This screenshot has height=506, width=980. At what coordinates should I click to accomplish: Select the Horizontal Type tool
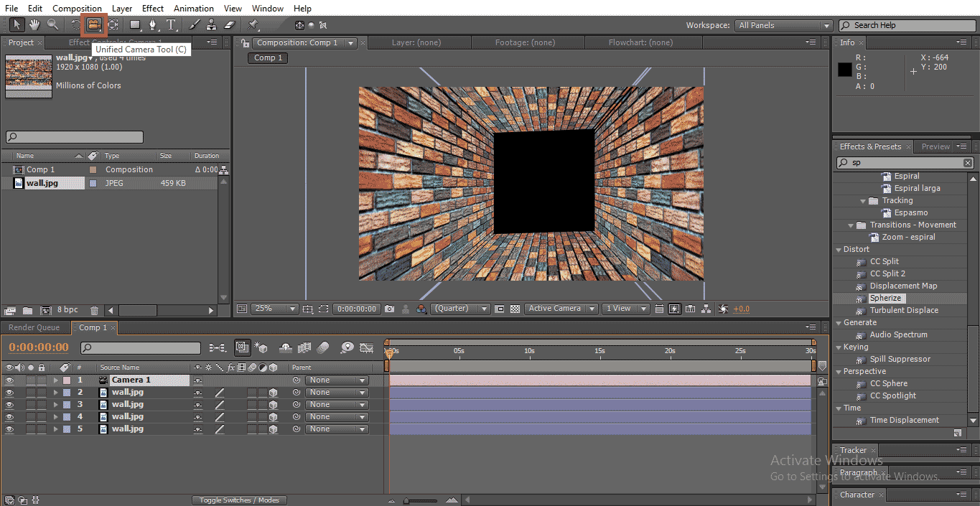[x=172, y=25]
